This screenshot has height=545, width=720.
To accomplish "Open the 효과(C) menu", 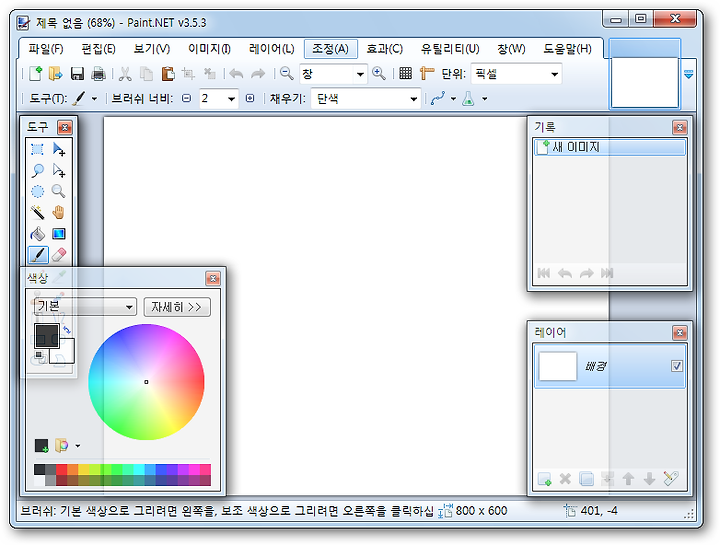I will (x=384, y=49).
